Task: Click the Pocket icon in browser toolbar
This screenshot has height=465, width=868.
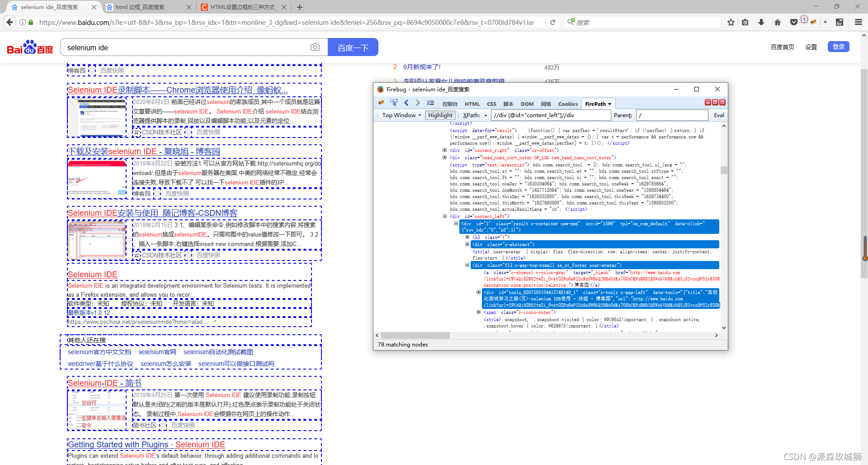Action: tap(793, 22)
